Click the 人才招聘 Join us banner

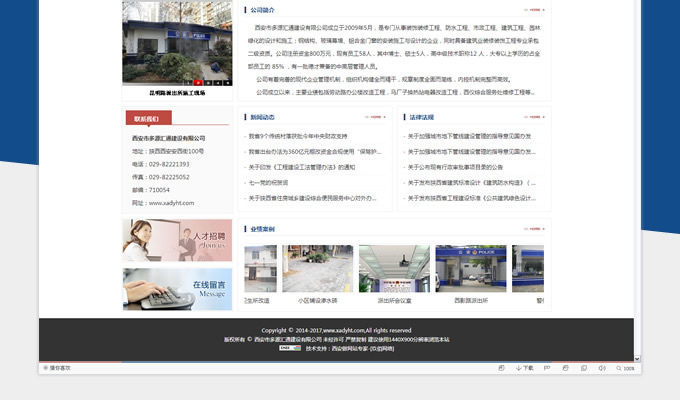(x=177, y=240)
